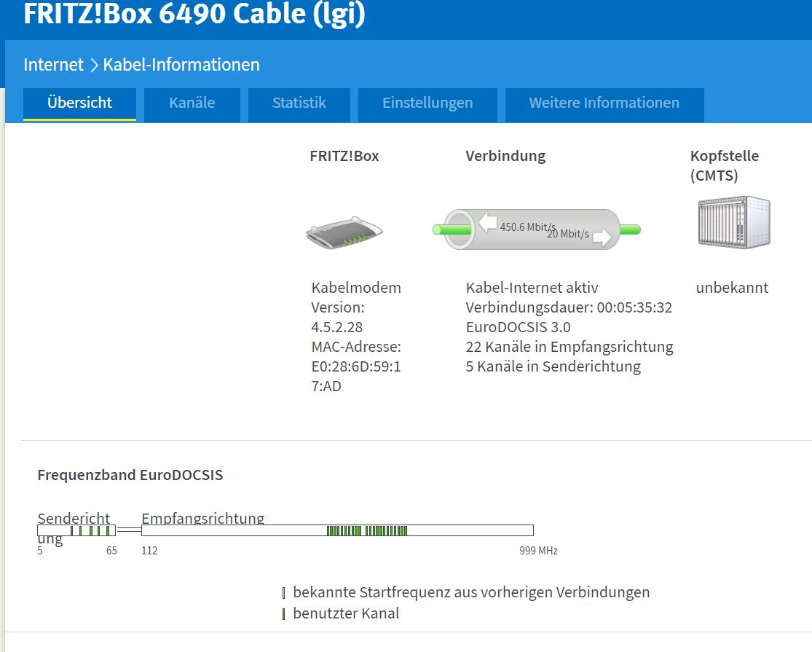
Task: Open the Statistik tab
Action: 299,103
